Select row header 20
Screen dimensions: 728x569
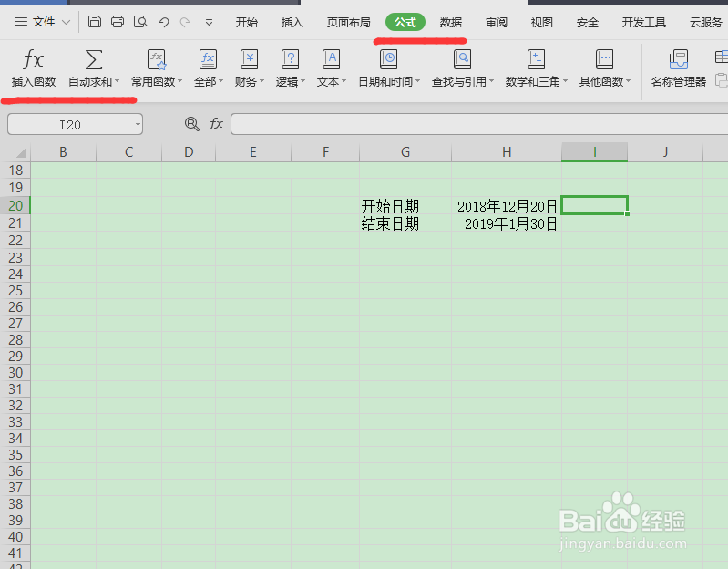pyautogui.click(x=15, y=205)
